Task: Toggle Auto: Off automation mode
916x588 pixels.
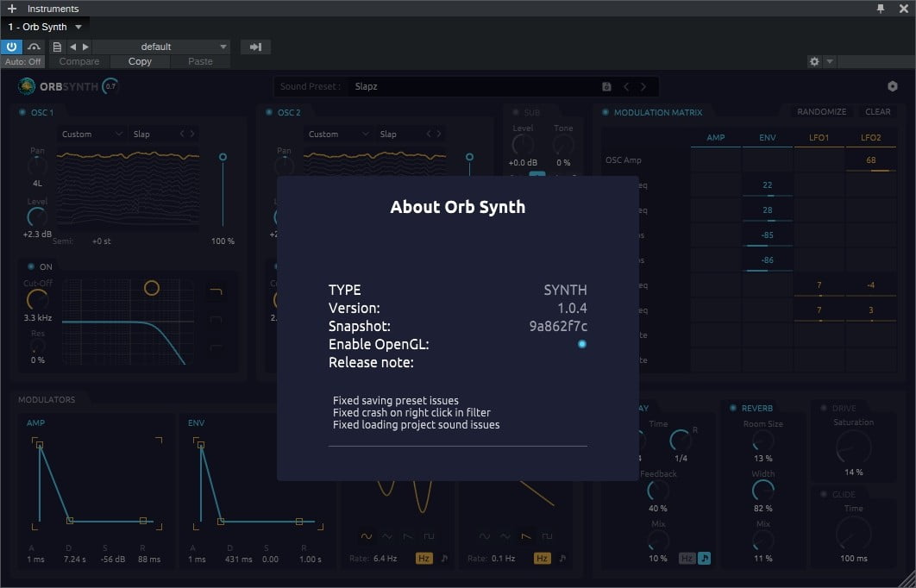Action: (x=22, y=61)
